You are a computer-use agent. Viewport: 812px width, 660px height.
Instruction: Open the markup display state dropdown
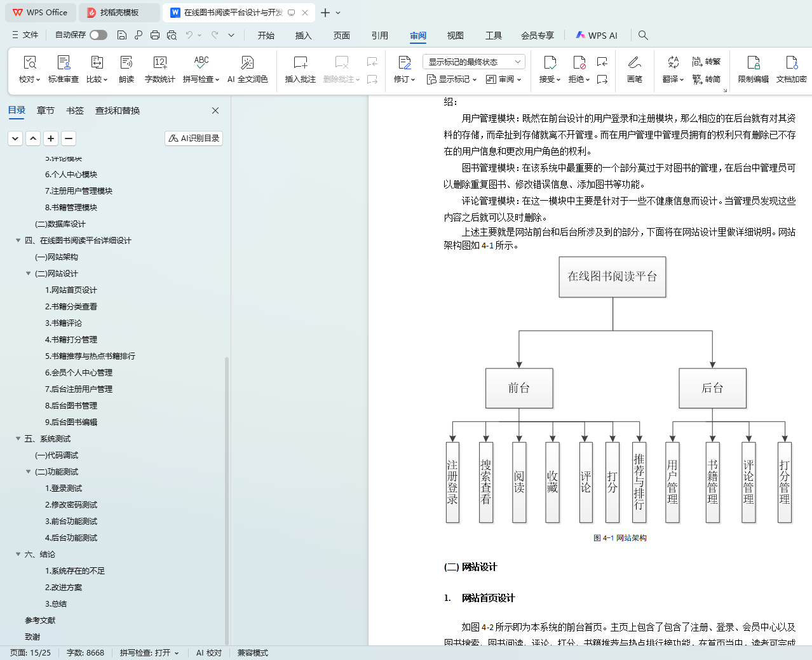point(473,62)
